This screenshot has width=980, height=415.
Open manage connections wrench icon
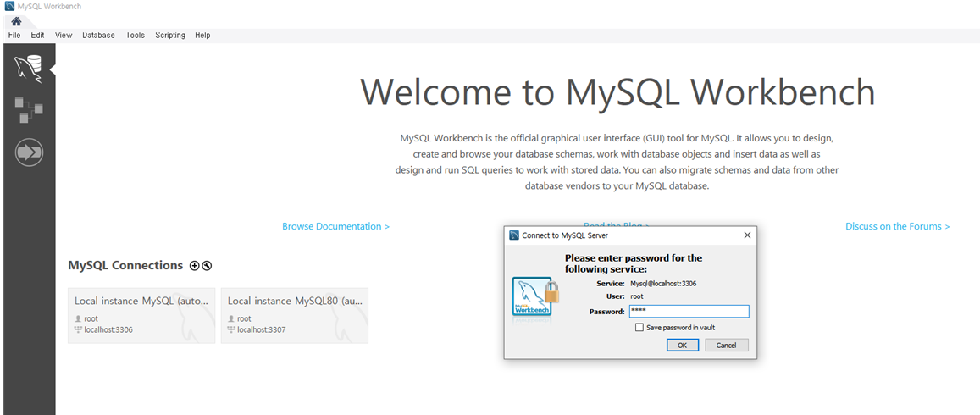click(x=207, y=266)
